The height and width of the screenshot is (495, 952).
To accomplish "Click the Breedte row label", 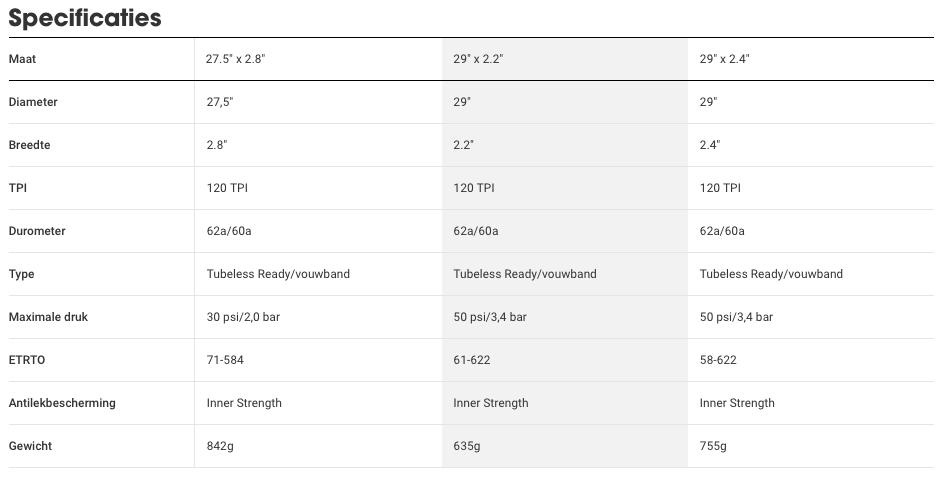I will pyautogui.click(x=29, y=145).
